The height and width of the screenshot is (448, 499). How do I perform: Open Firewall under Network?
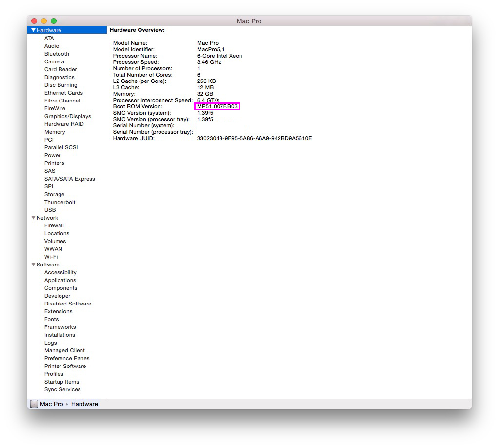pos(54,225)
